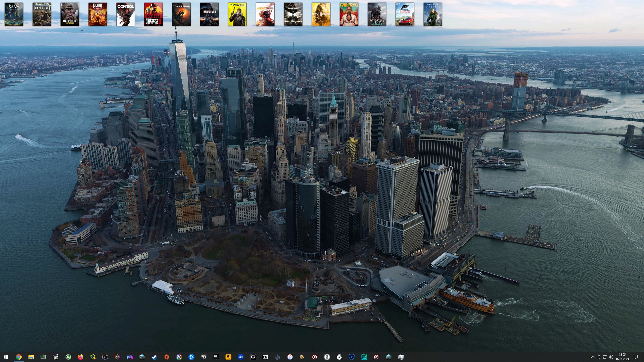The width and height of the screenshot is (644, 362).
Task: Open network settings from the tray icon
Action: coord(605,357)
